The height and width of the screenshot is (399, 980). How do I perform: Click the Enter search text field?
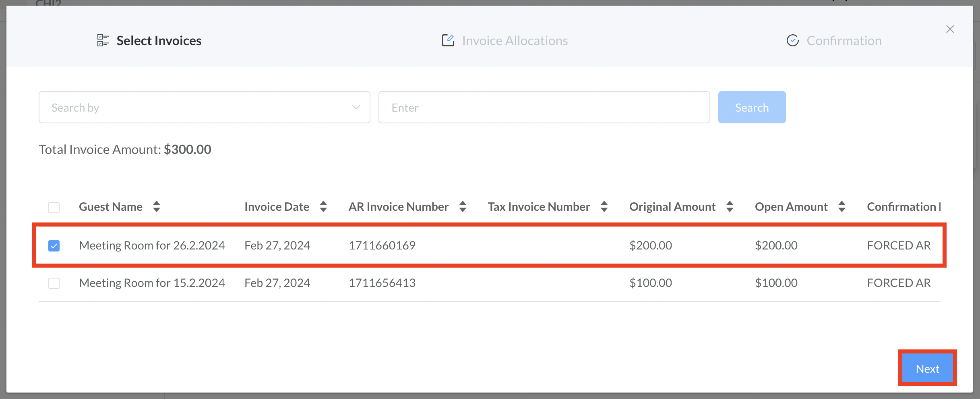point(544,107)
